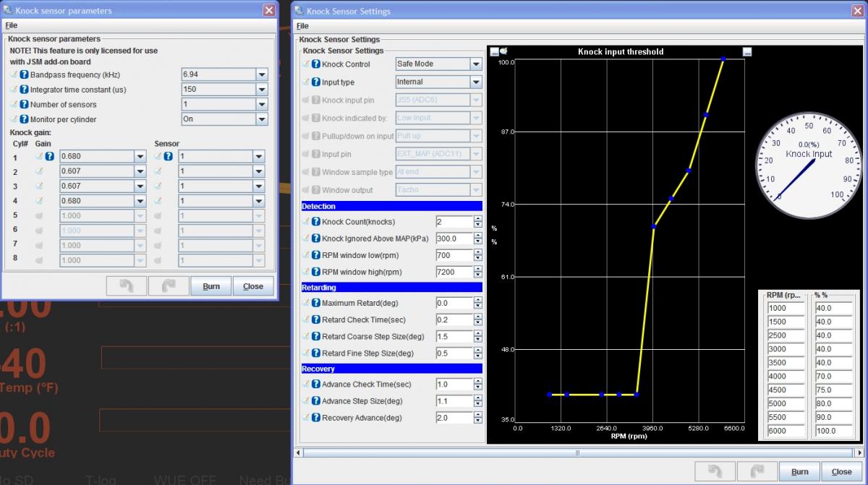Viewport: 868px width, 485px height.
Task: Click note icon beside Integrator time constant
Action: point(14,90)
